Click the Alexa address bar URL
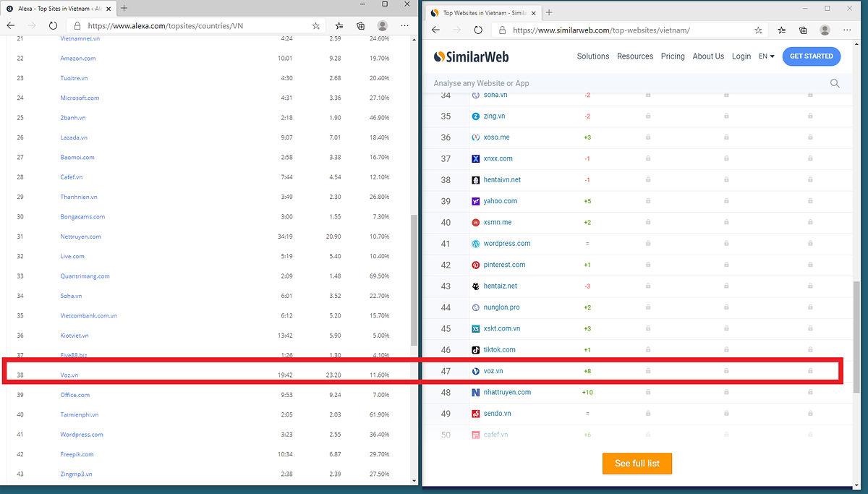 point(165,25)
